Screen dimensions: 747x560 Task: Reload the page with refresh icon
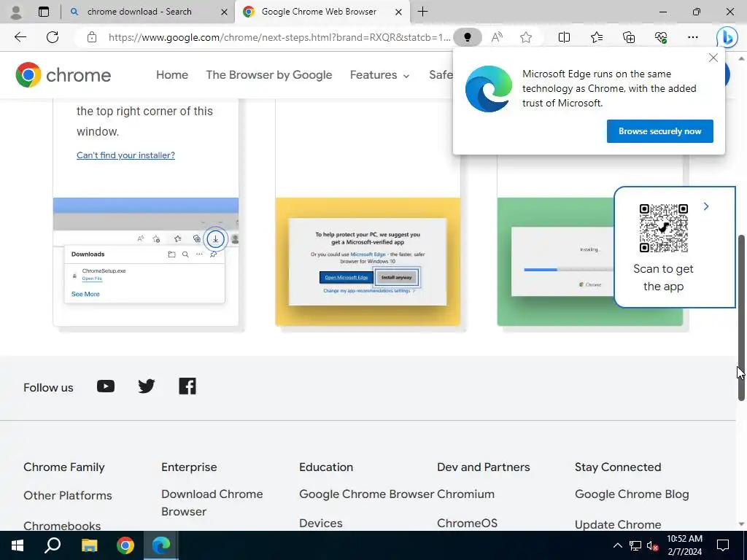pyautogui.click(x=53, y=37)
